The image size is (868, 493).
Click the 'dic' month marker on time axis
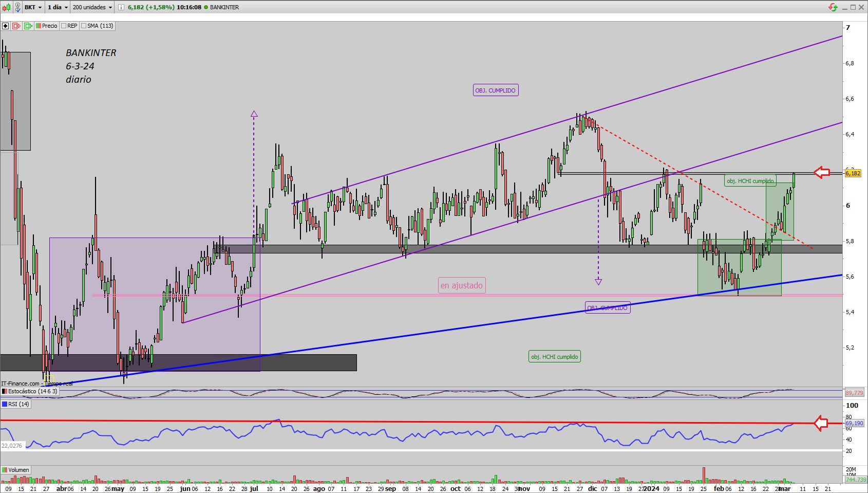[592, 489]
